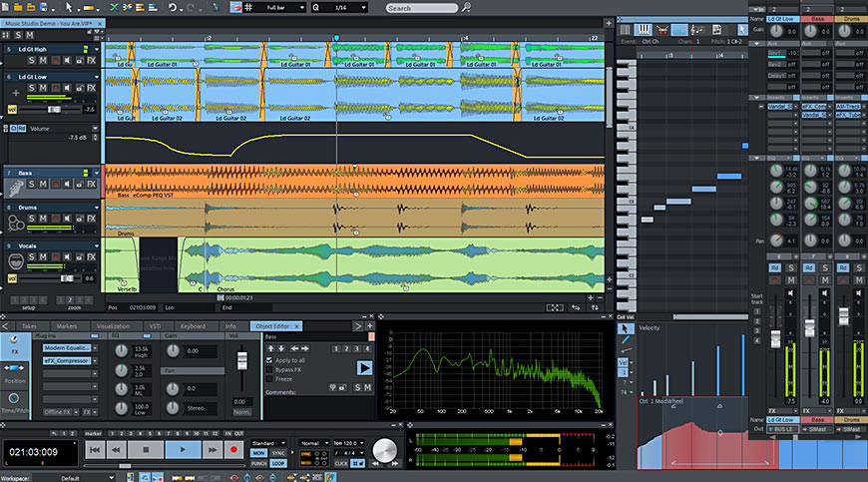This screenshot has width=868, height=482.
Task: Toggle the Apply to all checkbox
Action: click(269, 360)
